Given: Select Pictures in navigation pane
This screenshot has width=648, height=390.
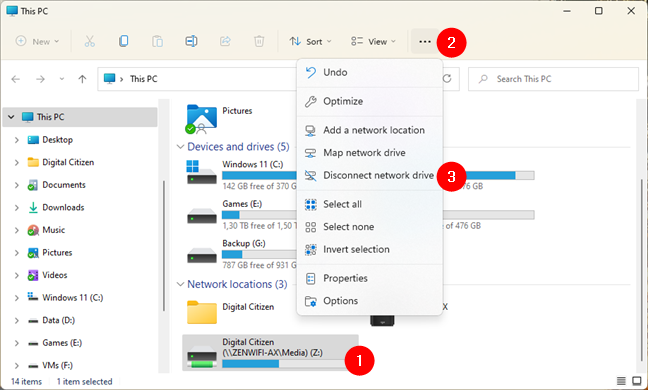Looking at the screenshot, I should pyautogui.click(x=57, y=252).
